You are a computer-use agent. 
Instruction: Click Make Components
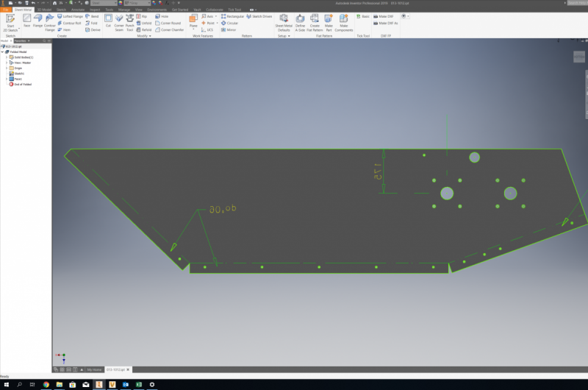coord(343,23)
